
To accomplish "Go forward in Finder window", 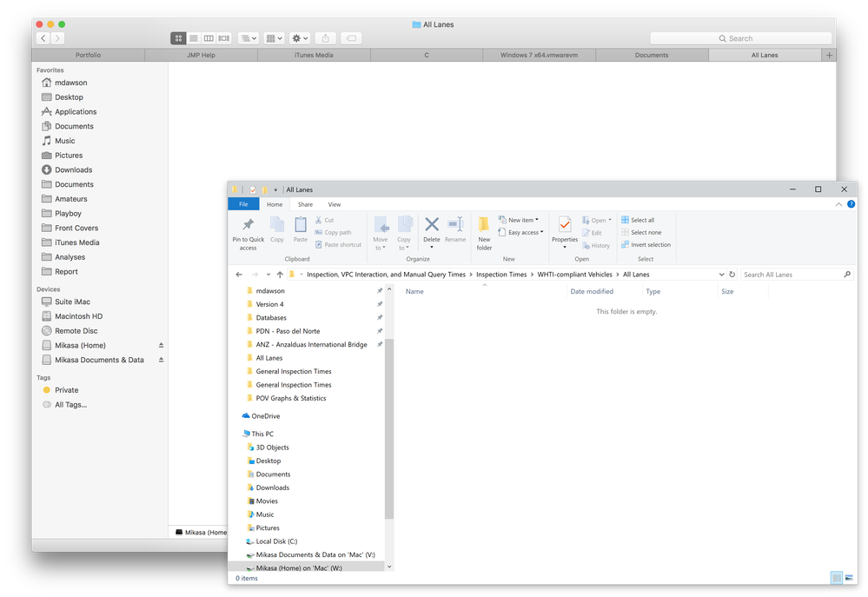I will [57, 38].
